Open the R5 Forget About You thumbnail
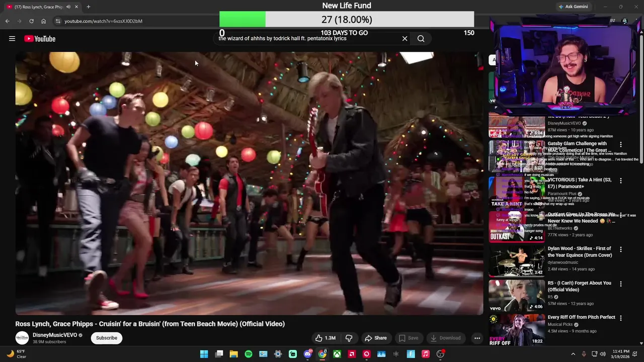The image size is (644, 362). pos(517,296)
